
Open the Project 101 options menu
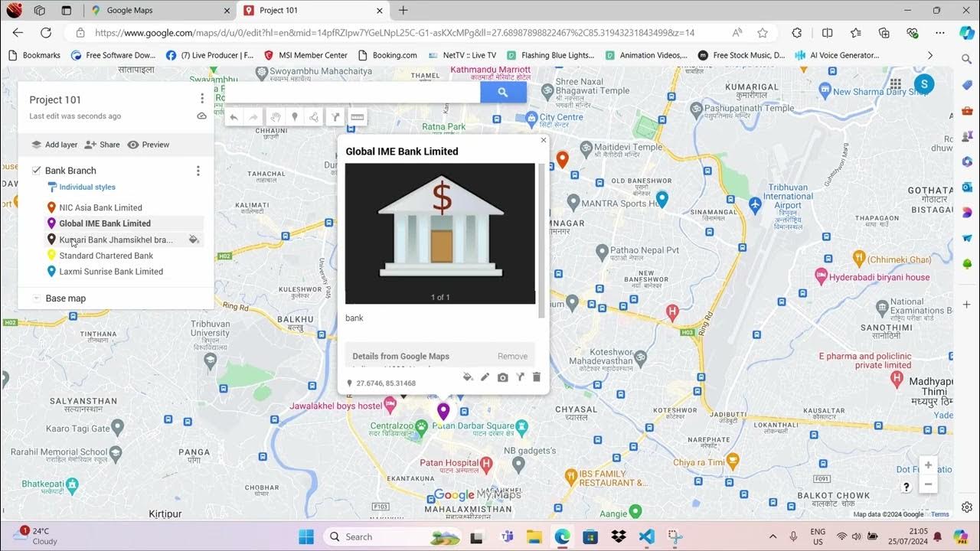pos(202,99)
